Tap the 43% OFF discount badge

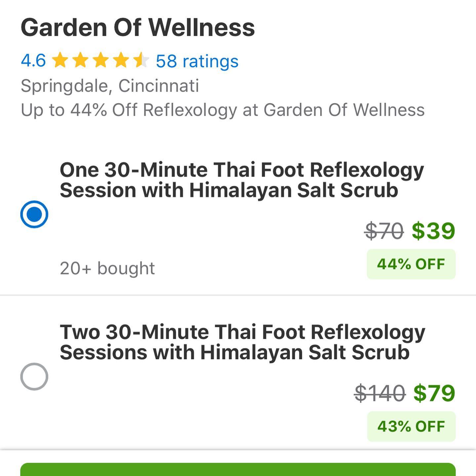pyautogui.click(x=411, y=426)
